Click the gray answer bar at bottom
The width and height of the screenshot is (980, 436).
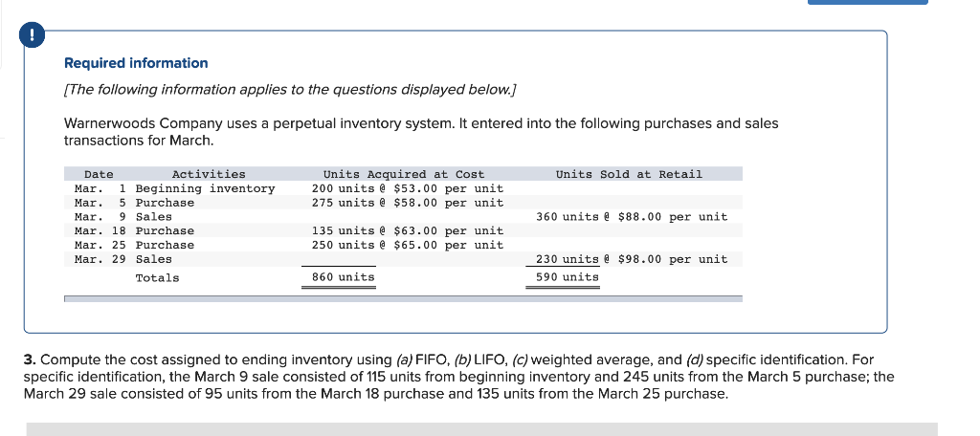point(481,429)
